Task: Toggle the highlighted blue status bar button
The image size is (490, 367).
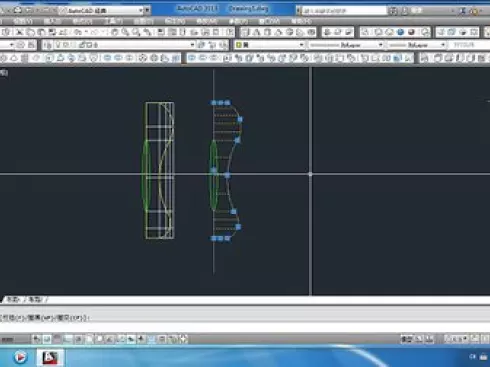Action: coord(152,339)
